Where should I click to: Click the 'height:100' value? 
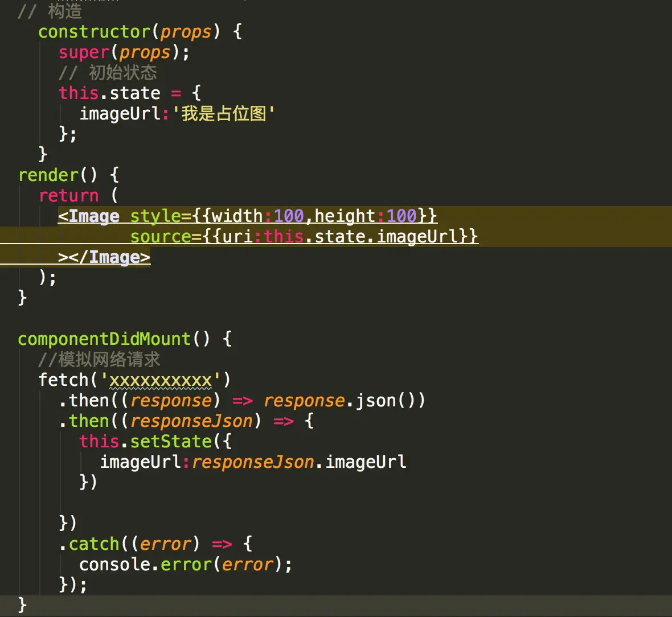pyautogui.click(x=366, y=216)
